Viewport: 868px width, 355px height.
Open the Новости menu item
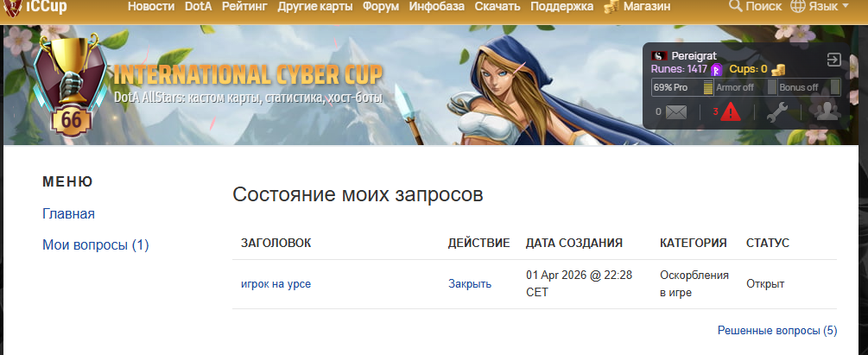pyautogui.click(x=151, y=7)
